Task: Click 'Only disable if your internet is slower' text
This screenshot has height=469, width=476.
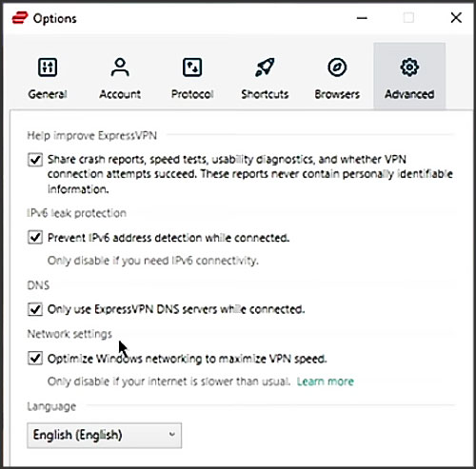Action: 169,381
